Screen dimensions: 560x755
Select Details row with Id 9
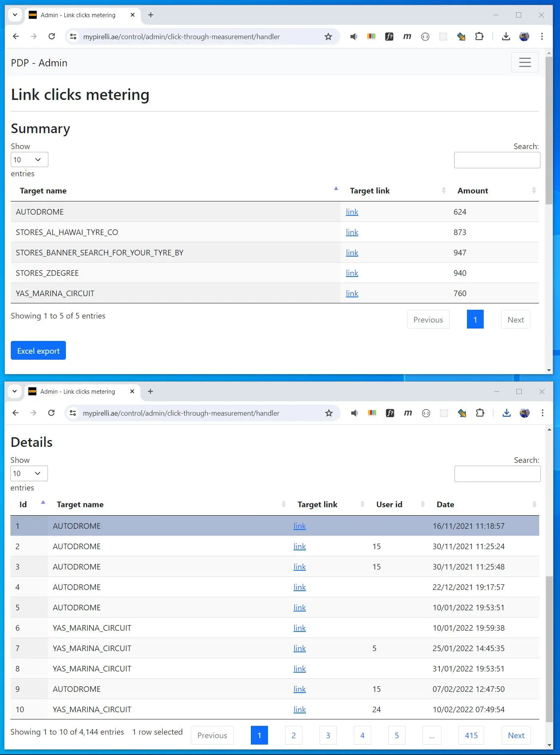click(x=275, y=689)
